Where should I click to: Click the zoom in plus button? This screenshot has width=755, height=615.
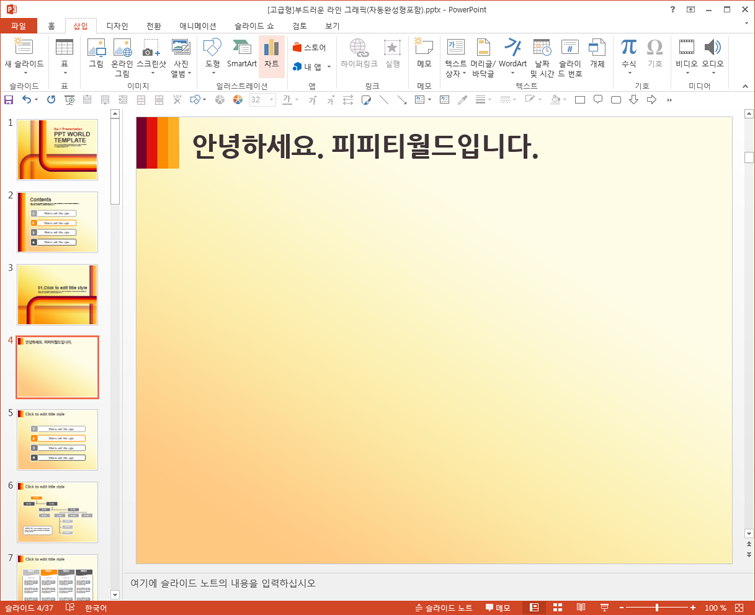point(693,608)
